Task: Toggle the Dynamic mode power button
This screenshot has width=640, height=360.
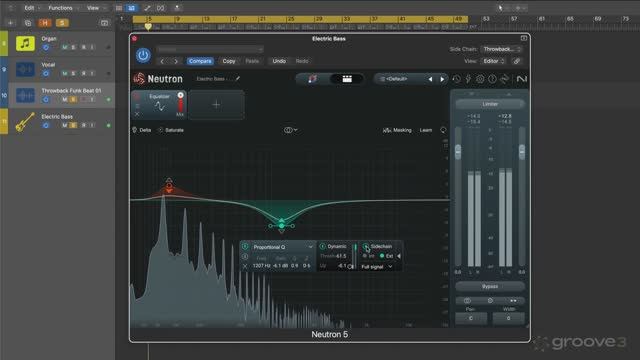Action: 322,247
